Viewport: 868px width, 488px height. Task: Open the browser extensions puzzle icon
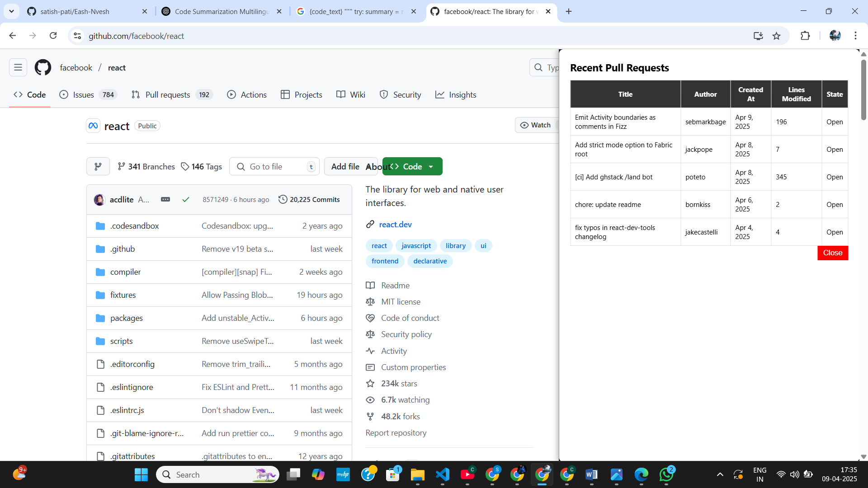tap(805, 36)
